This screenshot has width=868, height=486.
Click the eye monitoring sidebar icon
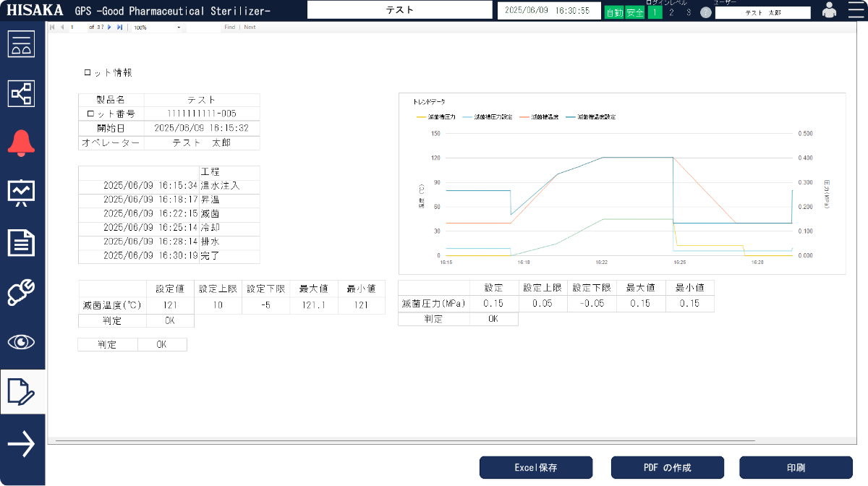pos(22,342)
